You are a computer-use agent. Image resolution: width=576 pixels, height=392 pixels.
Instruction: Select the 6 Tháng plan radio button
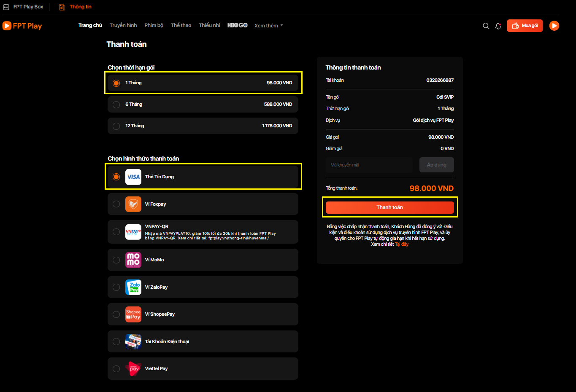(116, 105)
